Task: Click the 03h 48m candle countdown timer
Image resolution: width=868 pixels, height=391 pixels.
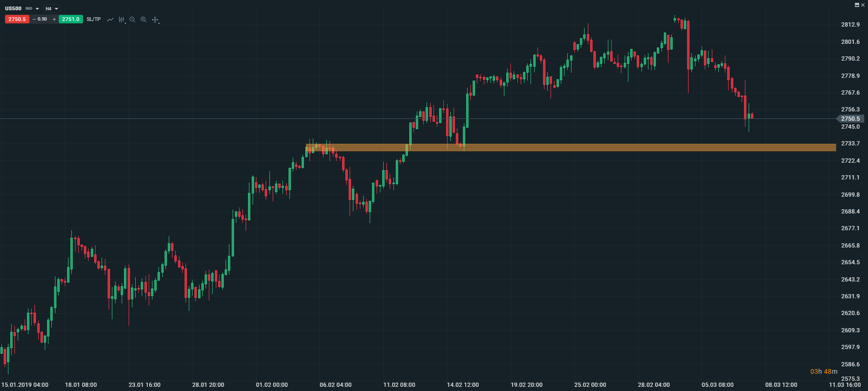Action: 823,371
